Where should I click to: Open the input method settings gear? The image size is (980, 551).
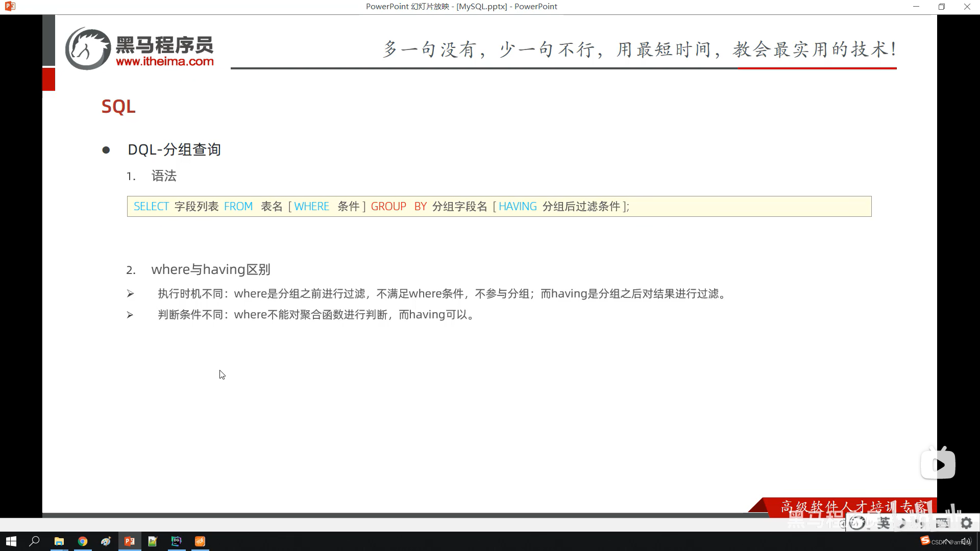(x=966, y=523)
